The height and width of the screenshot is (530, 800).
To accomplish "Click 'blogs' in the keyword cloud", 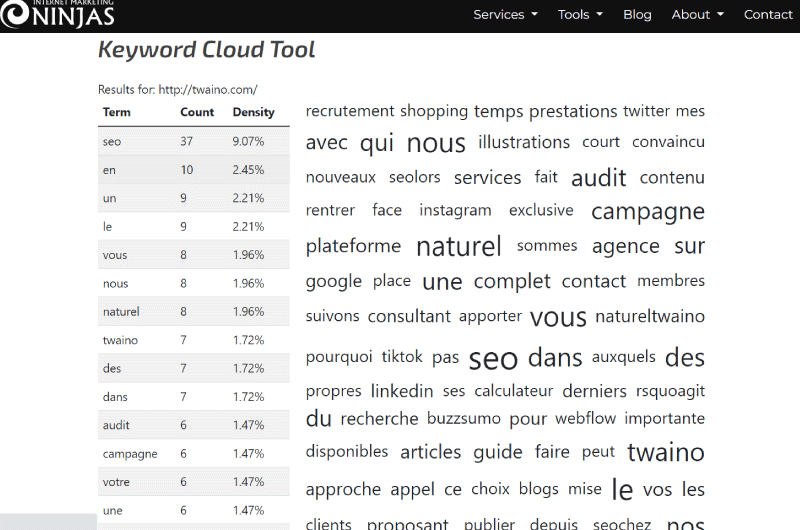I will coord(539,489).
